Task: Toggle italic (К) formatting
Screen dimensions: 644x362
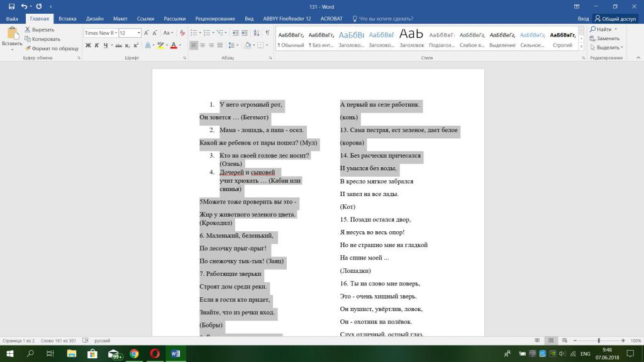Action: (97, 45)
